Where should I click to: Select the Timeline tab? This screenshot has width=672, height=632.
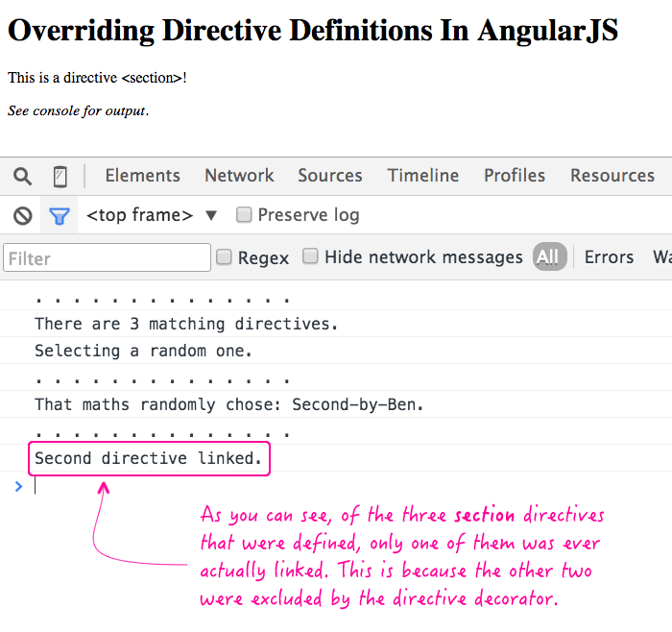coord(423,176)
